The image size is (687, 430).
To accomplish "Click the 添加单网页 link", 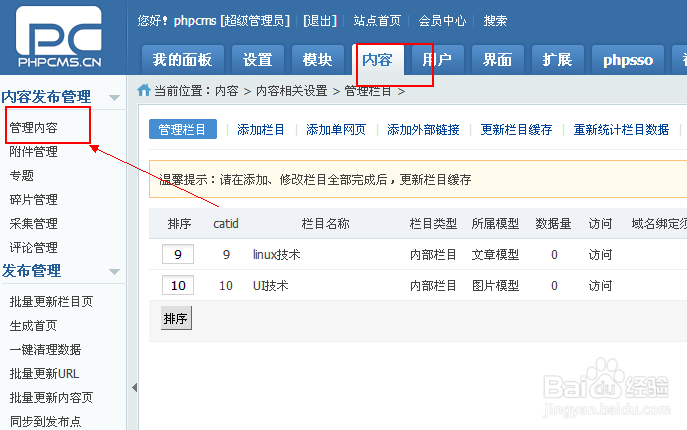I will (336, 129).
